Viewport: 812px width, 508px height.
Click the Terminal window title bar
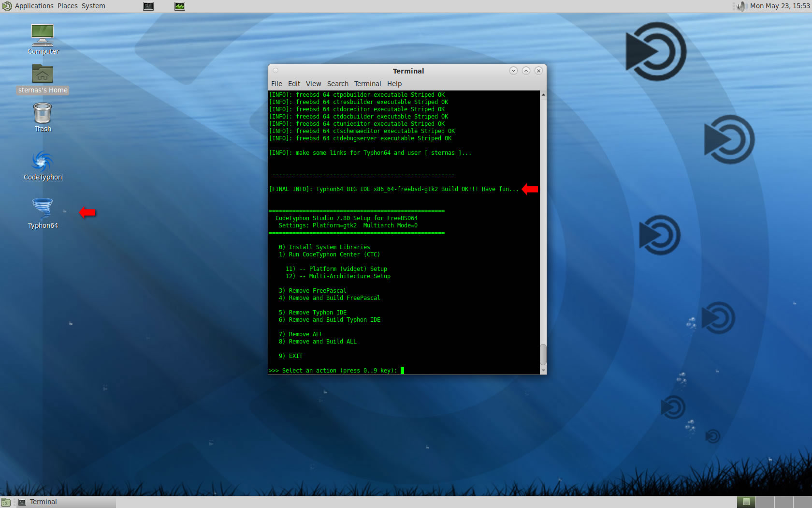[x=408, y=71]
